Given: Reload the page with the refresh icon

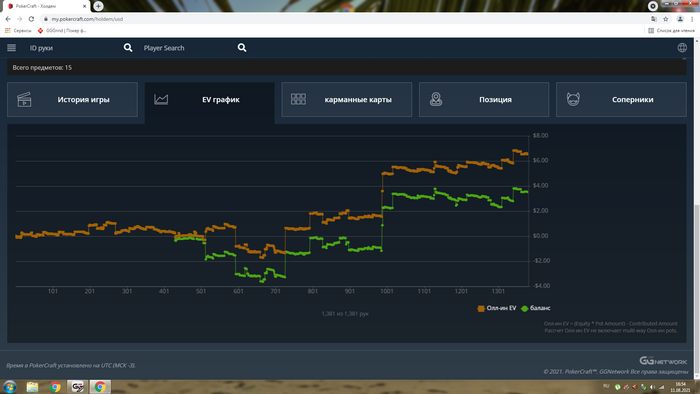Looking at the screenshot, I should click(x=31, y=19).
